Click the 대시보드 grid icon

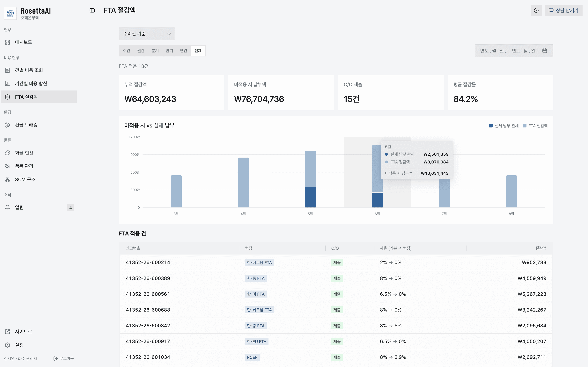pos(8,42)
